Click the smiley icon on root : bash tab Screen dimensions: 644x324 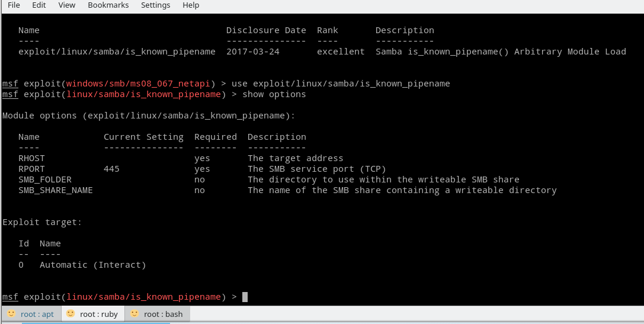point(134,314)
